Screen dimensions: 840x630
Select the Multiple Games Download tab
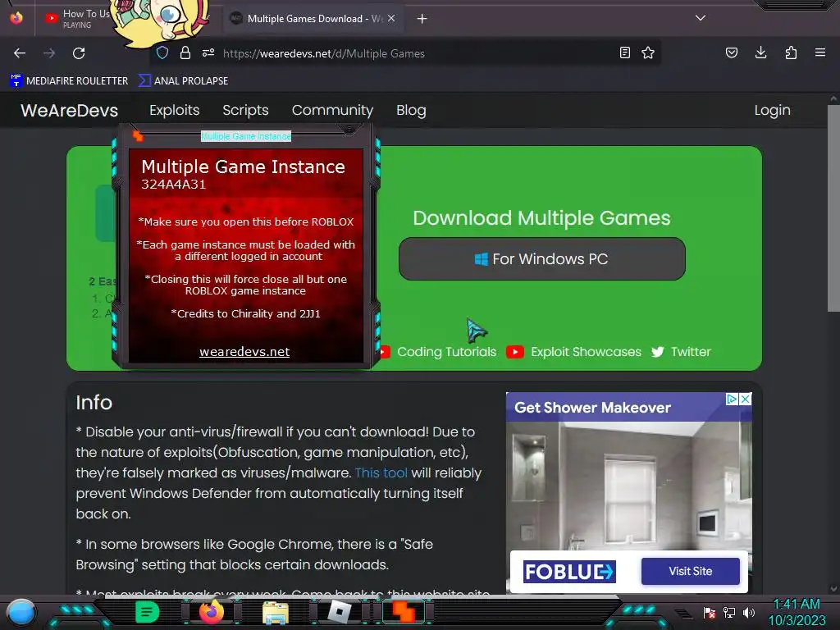(313, 18)
